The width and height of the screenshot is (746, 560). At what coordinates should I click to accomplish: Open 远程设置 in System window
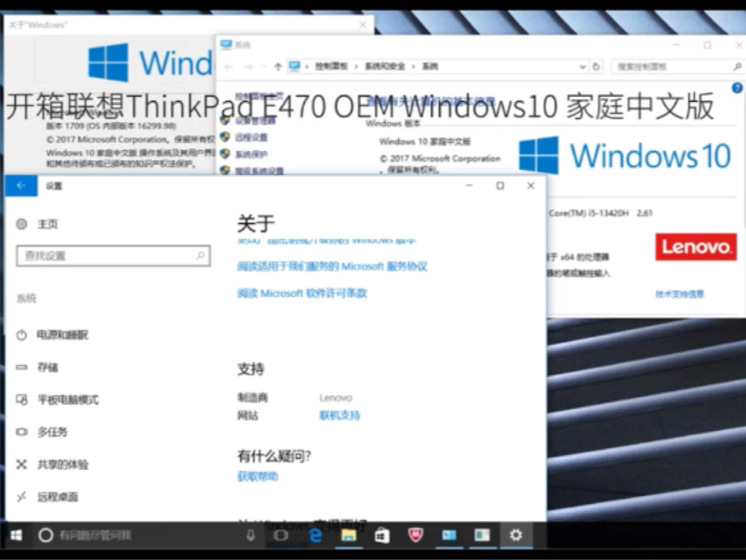(251, 138)
